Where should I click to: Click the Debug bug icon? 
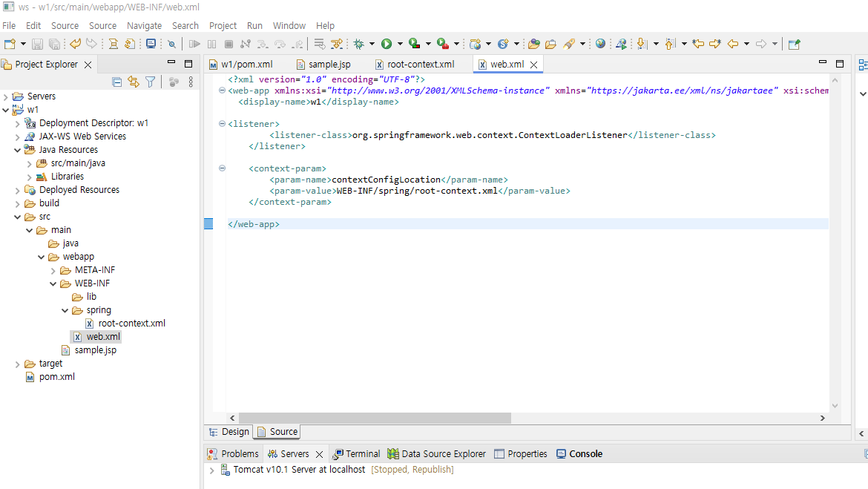tap(359, 45)
